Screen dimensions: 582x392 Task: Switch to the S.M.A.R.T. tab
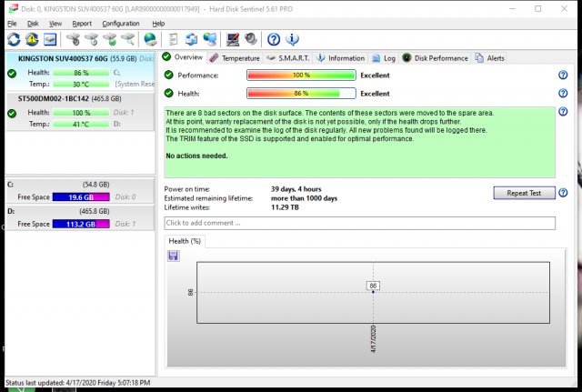(288, 57)
